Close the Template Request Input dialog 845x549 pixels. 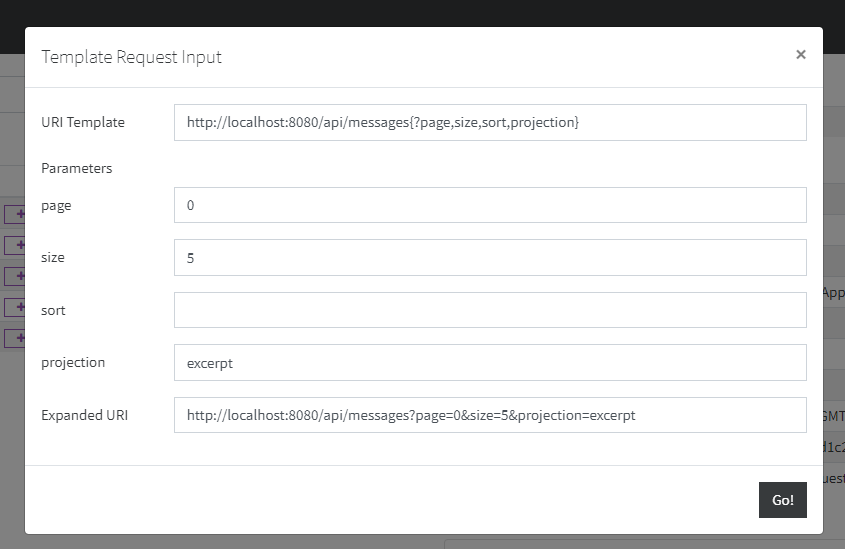[800, 55]
